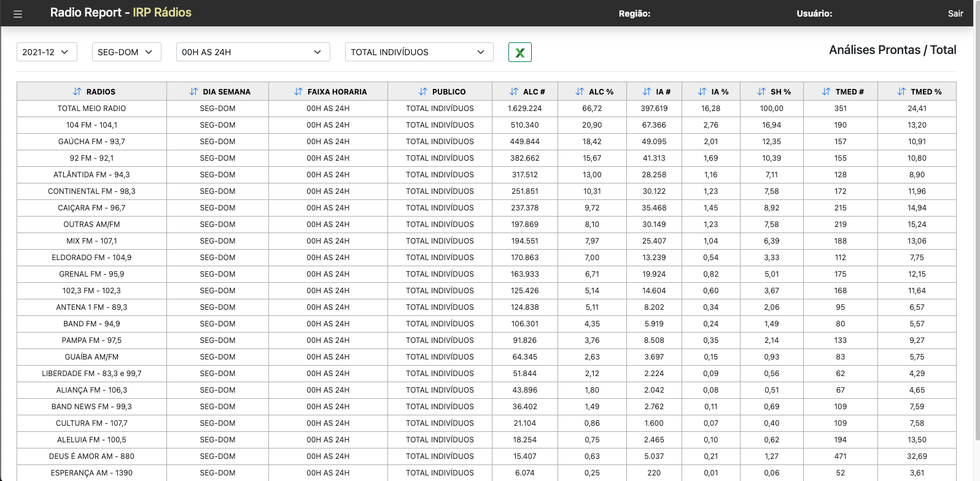Viewport: 980px width, 481px height.
Task: Sort by IA # arrows icon
Action: pos(647,91)
